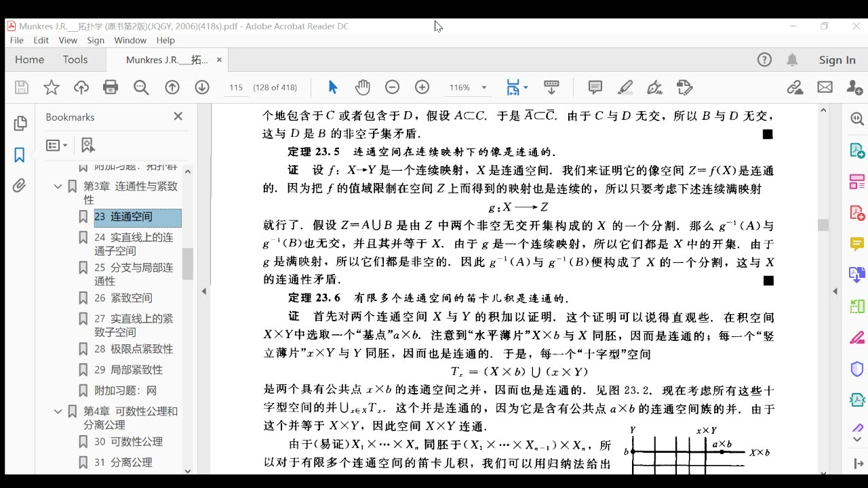Select bookmark 25 分支与局部连通性
The height and width of the screenshot is (488, 868).
(134, 274)
